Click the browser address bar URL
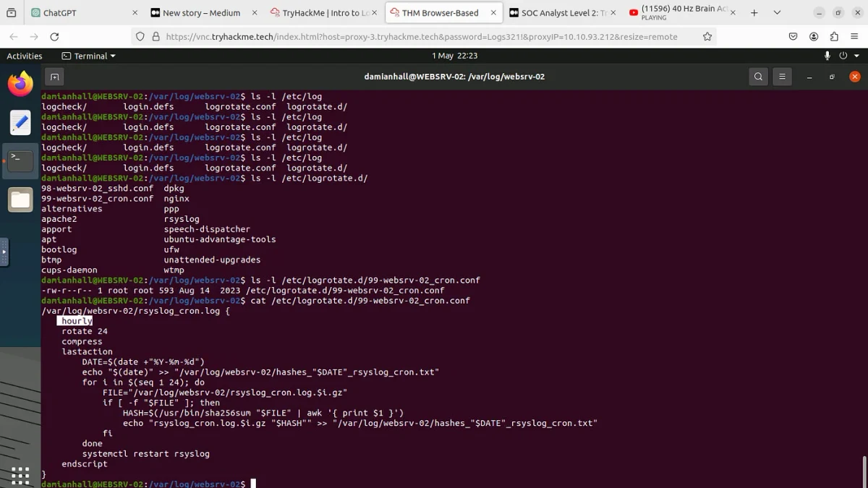This screenshot has height=488, width=868. tap(422, 37)
